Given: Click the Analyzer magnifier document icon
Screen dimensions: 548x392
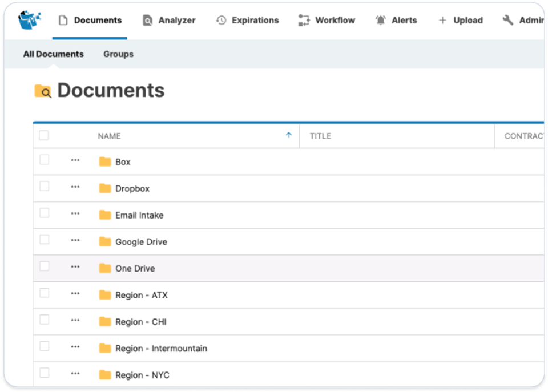Looking at the screenshot, I should click(148, 21).
